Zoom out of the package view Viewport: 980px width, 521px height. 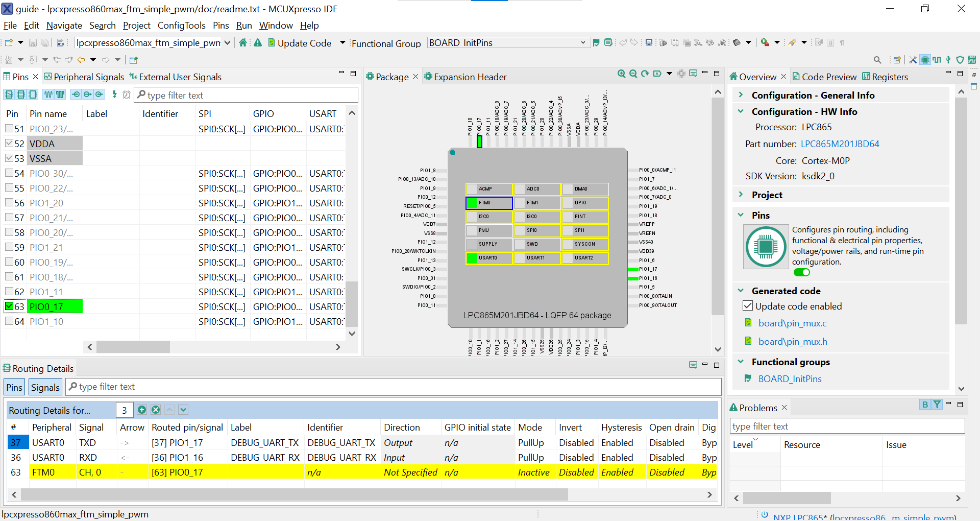633,74
